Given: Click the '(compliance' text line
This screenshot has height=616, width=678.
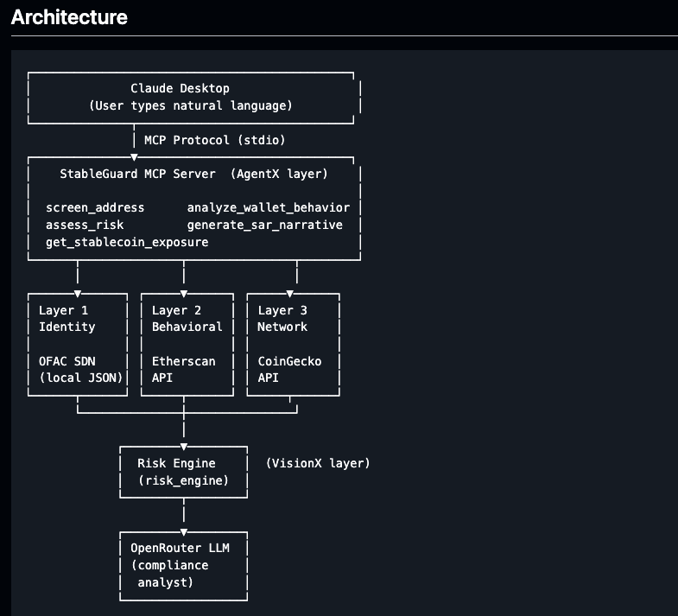Looking at the screenshot, I should tap(169, 565).
